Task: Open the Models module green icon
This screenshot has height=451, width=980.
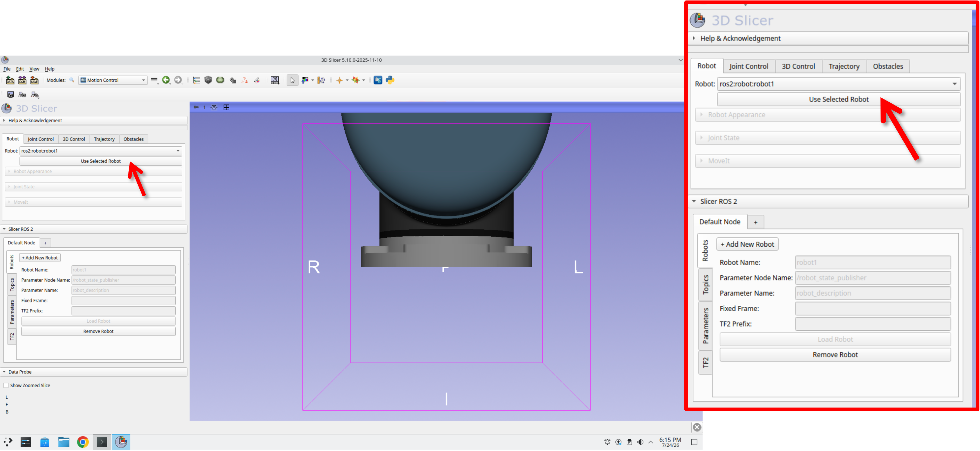Action: 220,80
